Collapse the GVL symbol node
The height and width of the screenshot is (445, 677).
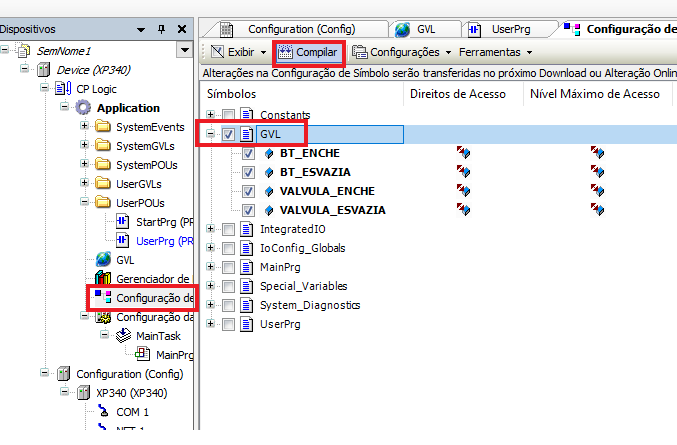211,134
